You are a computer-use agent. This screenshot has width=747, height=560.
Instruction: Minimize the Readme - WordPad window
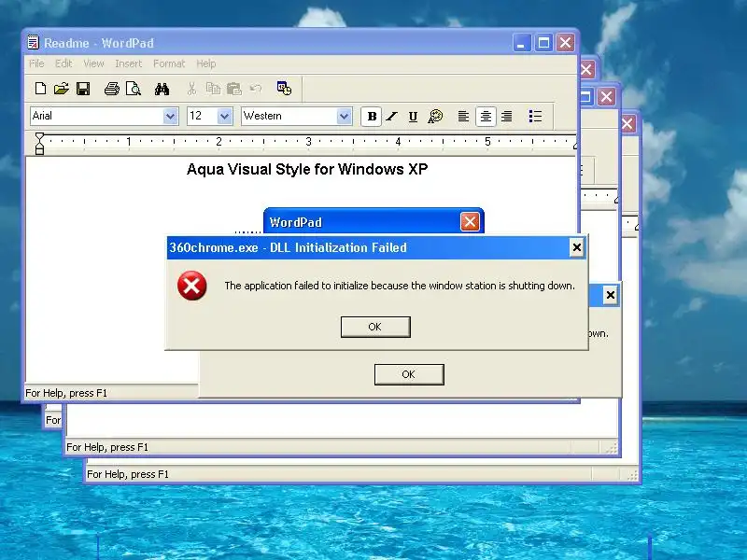pos(522,43)
